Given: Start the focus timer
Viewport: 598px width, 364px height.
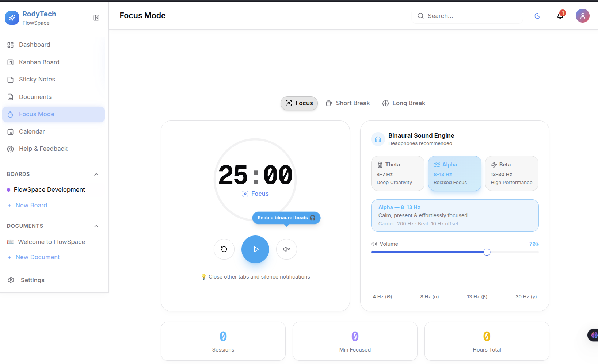Looking at the screenshot, I should [x=255, y=249].
